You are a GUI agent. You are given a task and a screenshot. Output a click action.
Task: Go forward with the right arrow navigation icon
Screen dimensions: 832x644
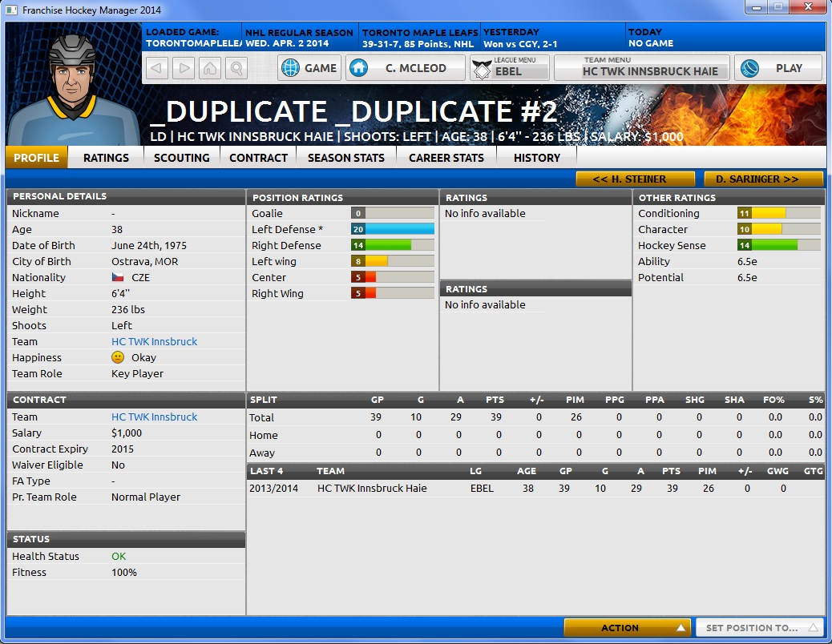(184, 68)
